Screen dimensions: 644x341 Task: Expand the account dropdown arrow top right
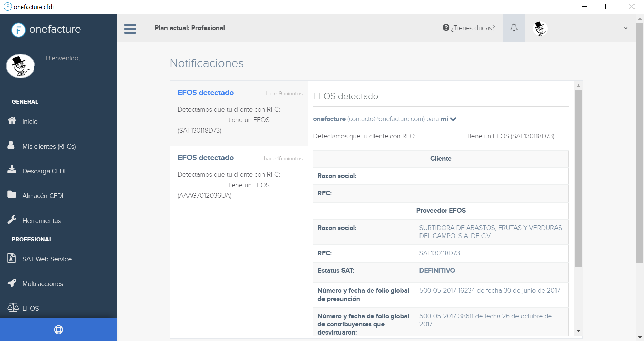pos(625,28)
